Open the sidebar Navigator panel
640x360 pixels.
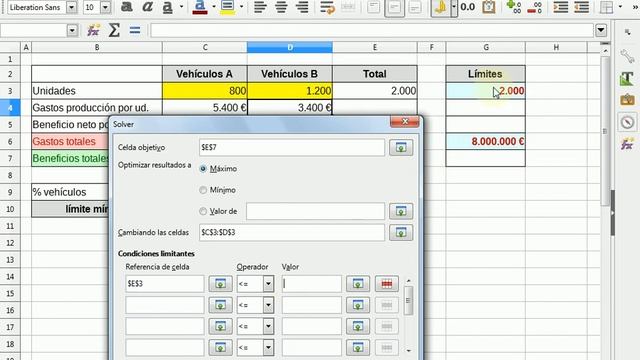pyautogui.click(x=627, y=122)
